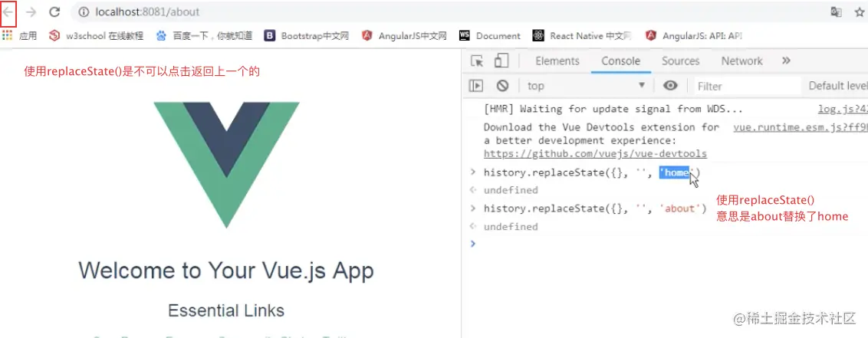Click the HMR Waiting for update signal message
This screenshot has height=338, width=868.
tap(613, 109)
